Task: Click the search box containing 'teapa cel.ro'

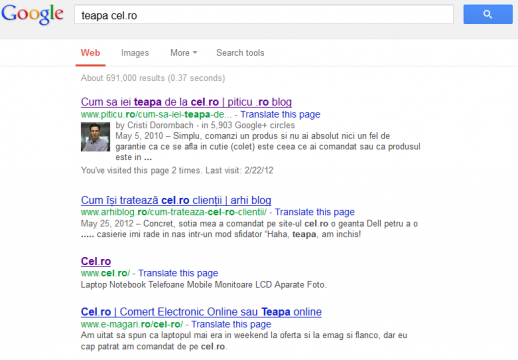Action: click(x=264, y=14)
